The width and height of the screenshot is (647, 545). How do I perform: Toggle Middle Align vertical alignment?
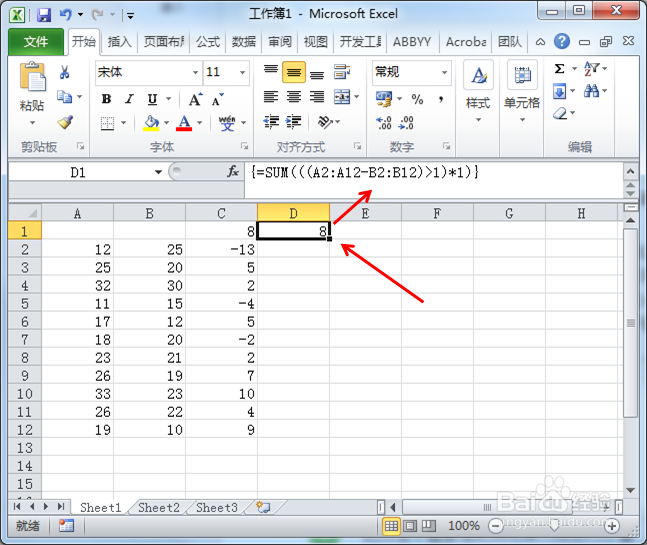tap(294, 72)
